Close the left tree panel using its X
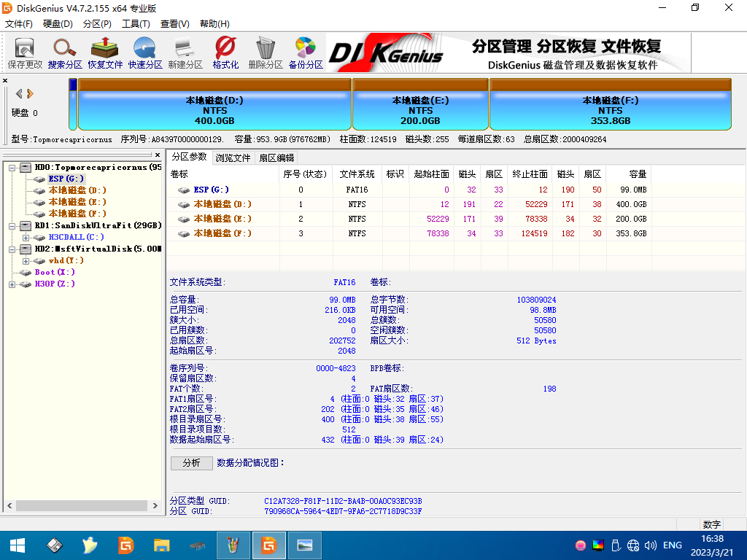Screen dimensions: 747x560 (158, 155)
